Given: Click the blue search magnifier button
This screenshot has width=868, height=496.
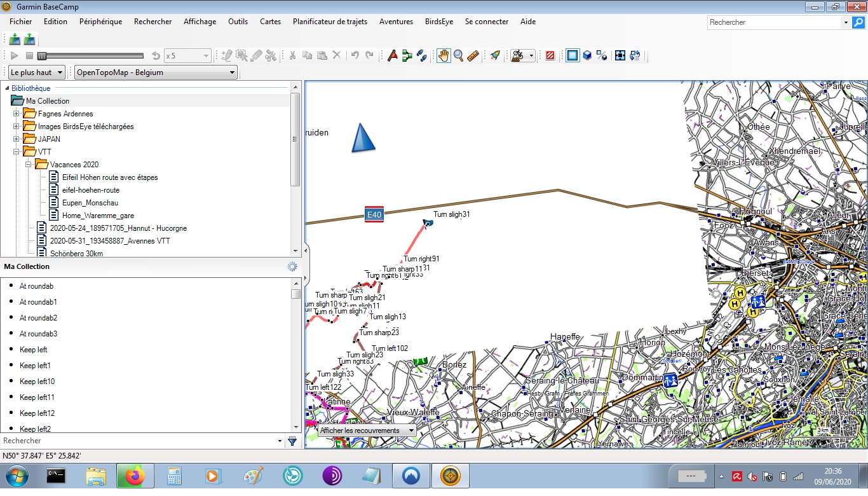Looking at the screenshot, I should 858,22.
